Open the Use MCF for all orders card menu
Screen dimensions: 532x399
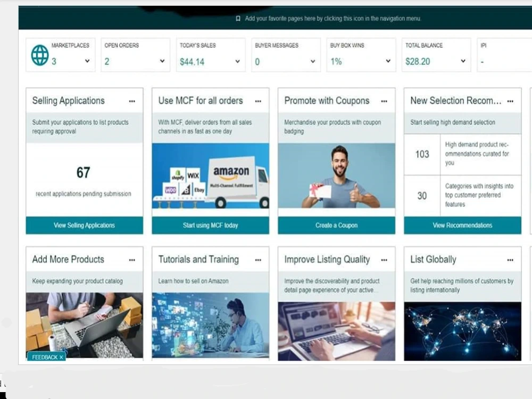click(258, 101)
